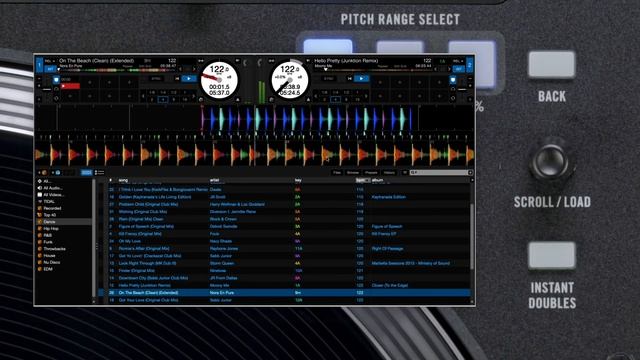Jump to previous track on deck 1
Viewport: 640px width, 360px height.
coord(177,78)
